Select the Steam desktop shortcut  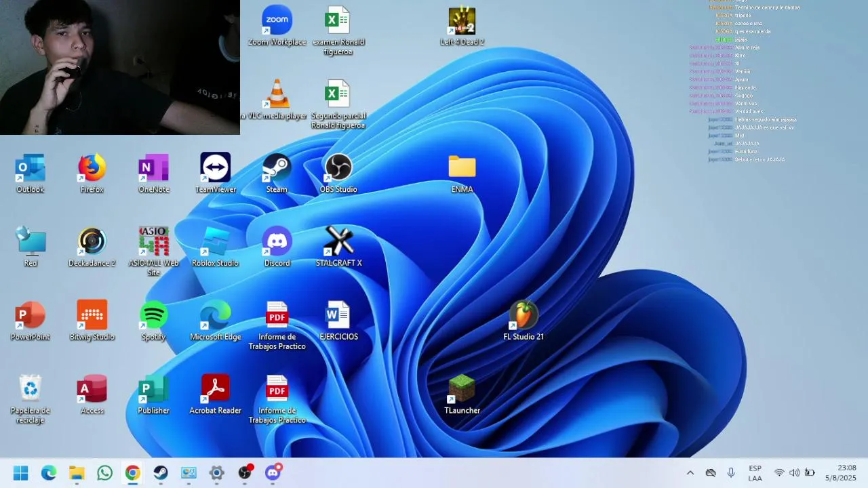coord(277,174)
